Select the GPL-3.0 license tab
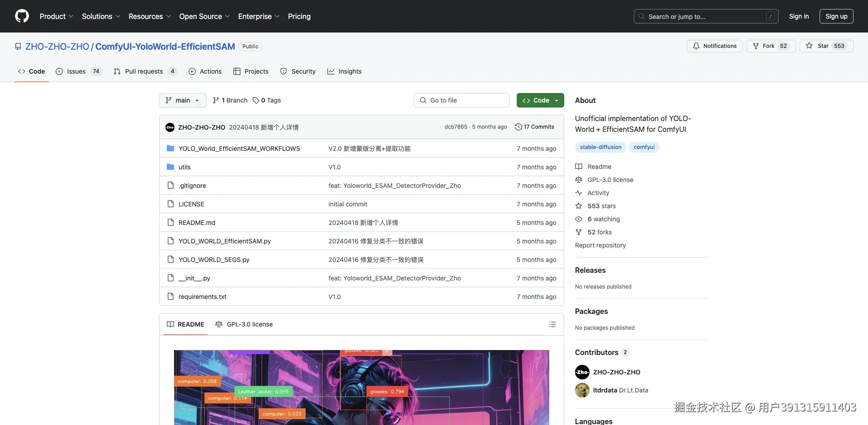Viewport: 868px width, 425px height. coord(244,324)
